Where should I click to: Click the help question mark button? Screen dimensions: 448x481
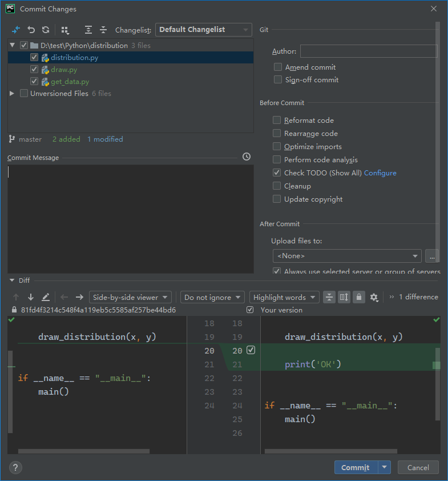pos(15,467)
